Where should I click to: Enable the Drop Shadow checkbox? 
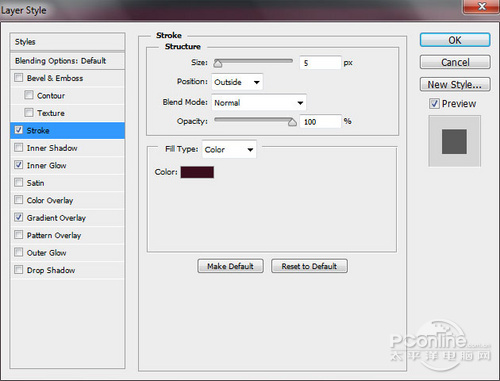click(x=19, y=270)
